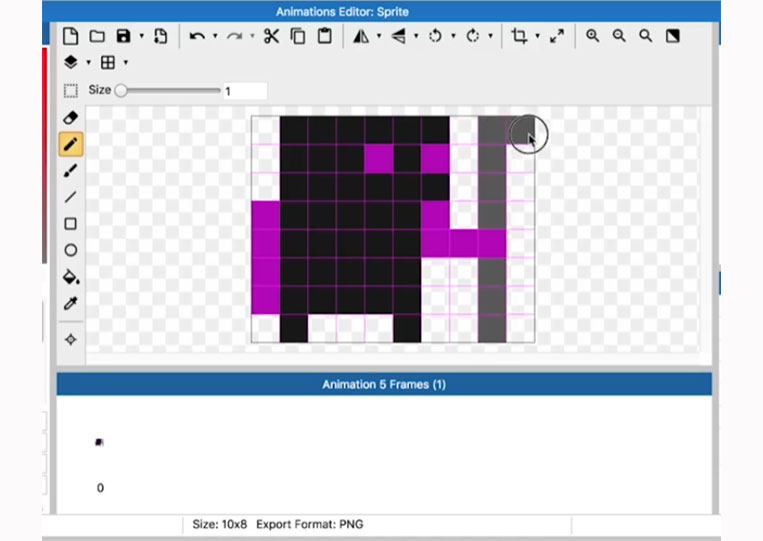Select the Paint Bucket fill tool

[x=71, y=277]
